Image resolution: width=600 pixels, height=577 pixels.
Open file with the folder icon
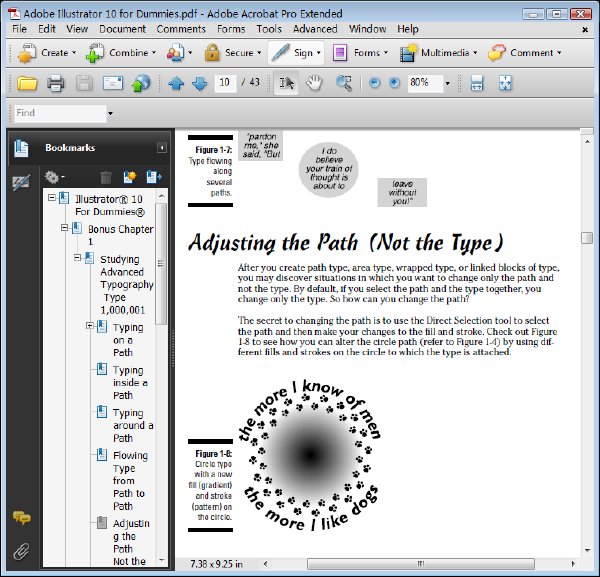[27, 83]
